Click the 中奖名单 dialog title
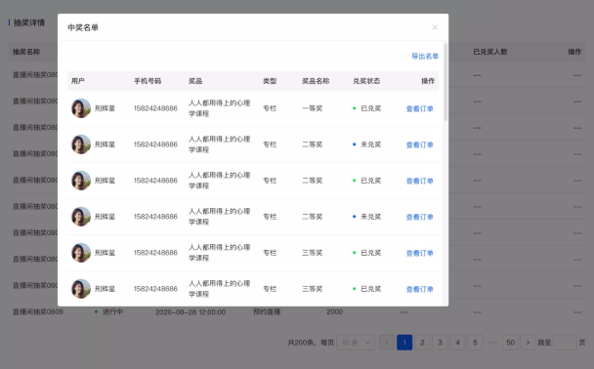The image size is (594, 369). tap(83, 27)
